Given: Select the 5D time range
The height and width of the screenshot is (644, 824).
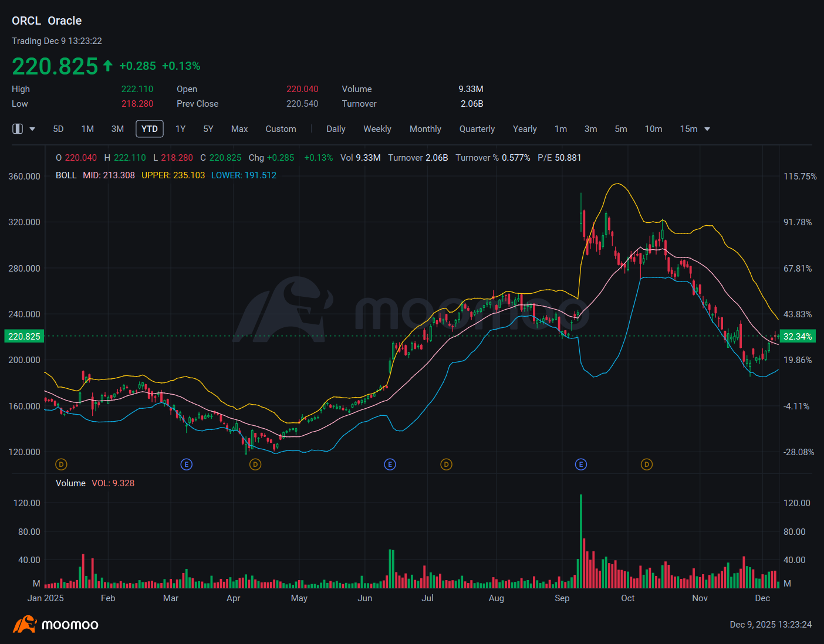Looking at the screenshot, I should (58, 129).
